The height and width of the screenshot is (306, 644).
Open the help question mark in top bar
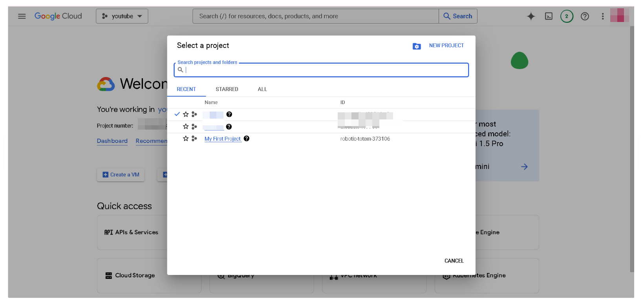click(x=585, y=16)
